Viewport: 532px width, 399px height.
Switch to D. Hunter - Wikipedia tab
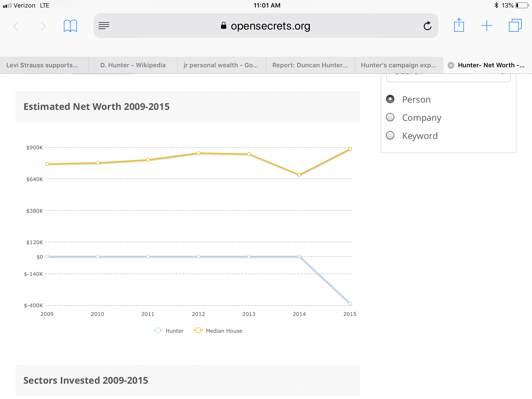pyautogui.click(x=133, y=65)
